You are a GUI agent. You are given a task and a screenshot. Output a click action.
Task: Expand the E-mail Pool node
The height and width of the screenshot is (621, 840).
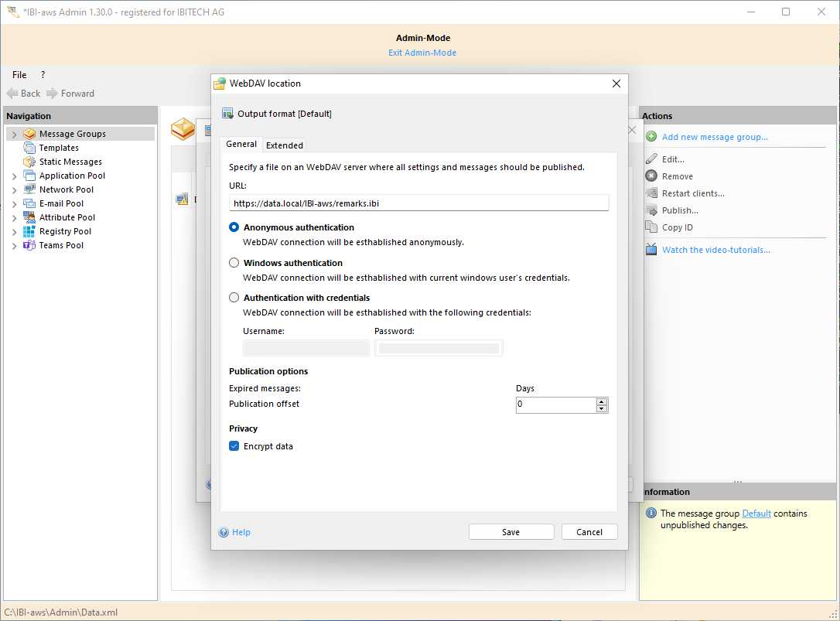point(13,203)
